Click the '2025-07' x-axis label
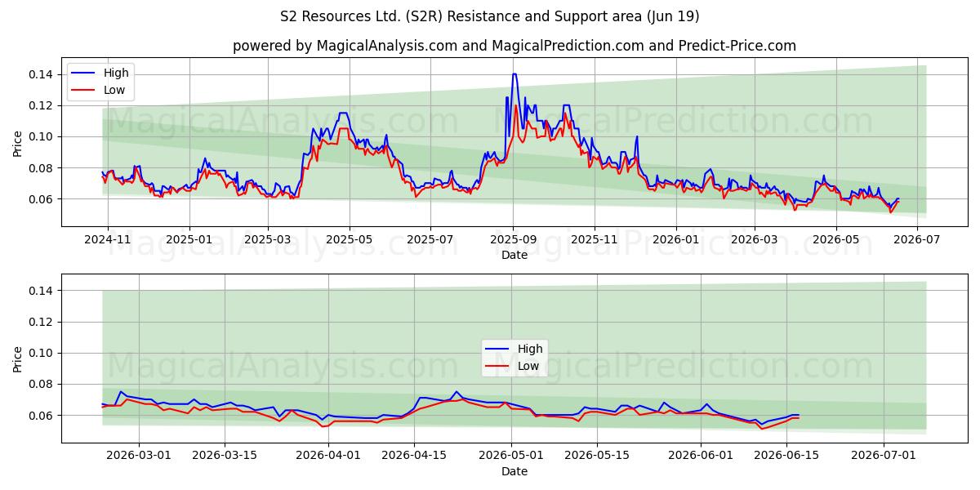Screen dimensions: 980x490 (430, 240)
